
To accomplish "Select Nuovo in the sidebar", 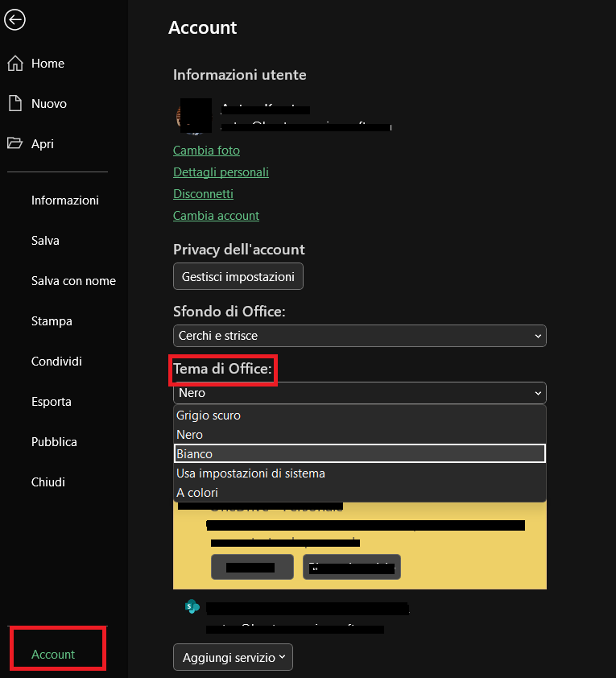I will (x=49, y=104).
